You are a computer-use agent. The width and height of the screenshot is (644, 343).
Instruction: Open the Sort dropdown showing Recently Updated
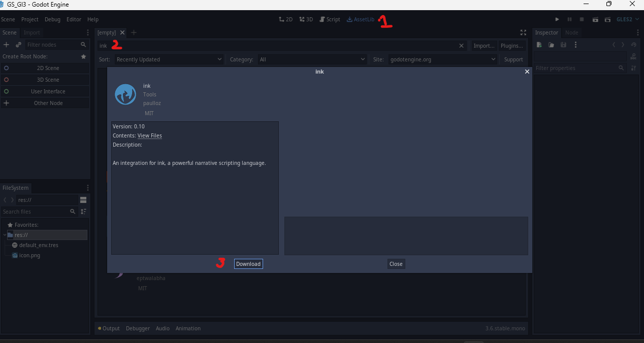(169, 59)
